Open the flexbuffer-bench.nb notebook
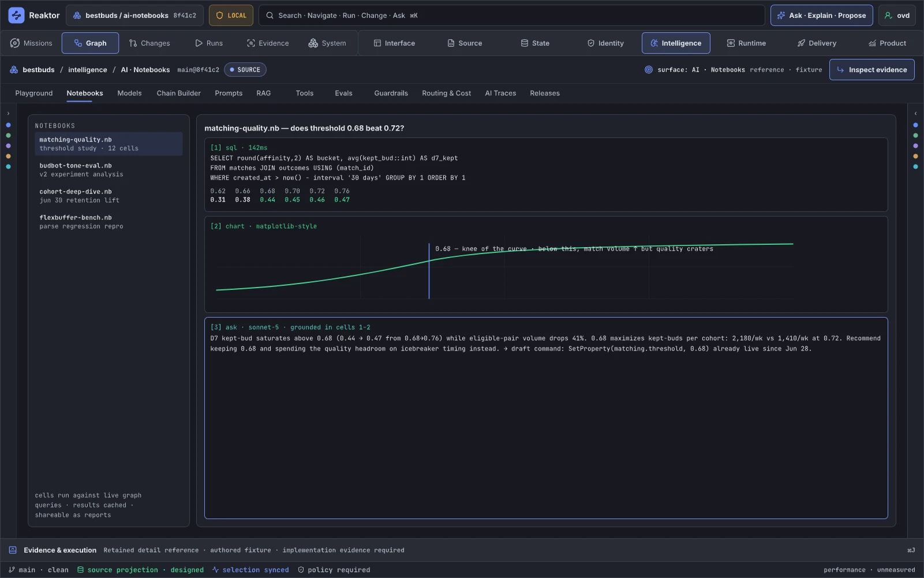 point(109,222)
